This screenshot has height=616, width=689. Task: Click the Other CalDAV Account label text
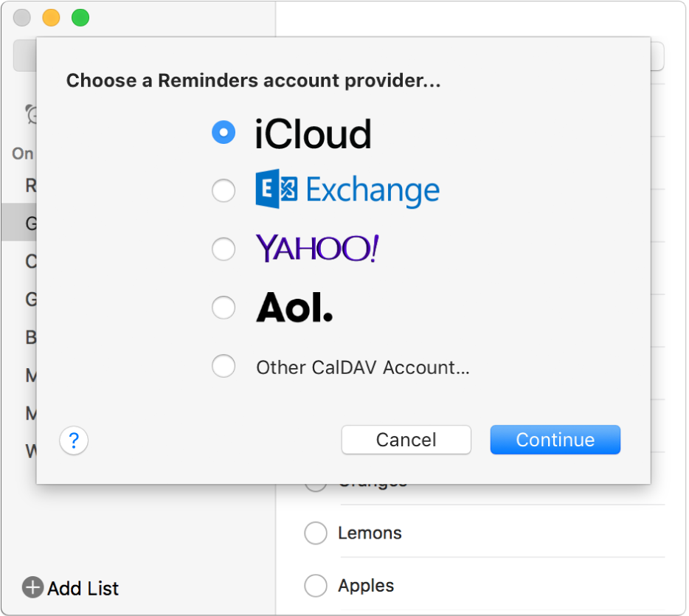362,367
